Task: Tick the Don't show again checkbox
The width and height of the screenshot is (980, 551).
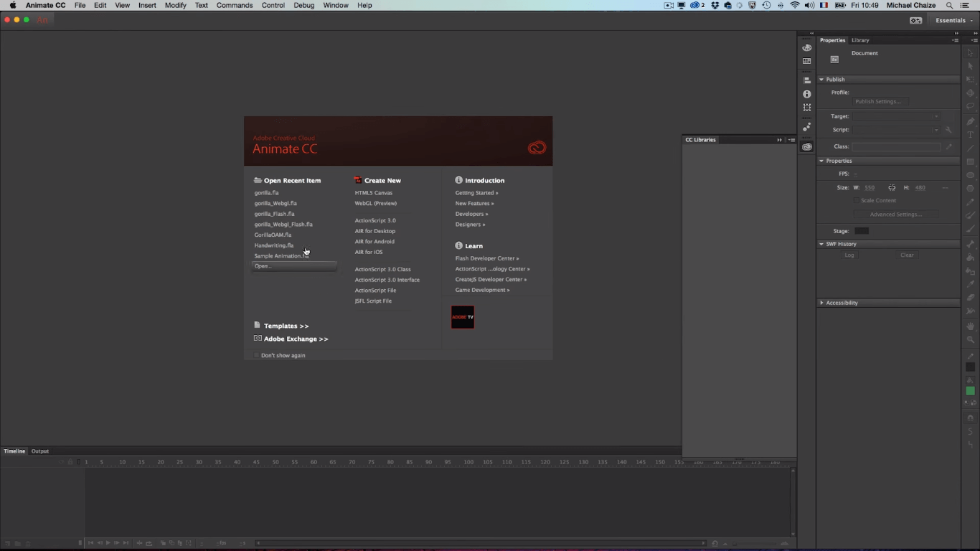Action: click(x=256, y=355)
